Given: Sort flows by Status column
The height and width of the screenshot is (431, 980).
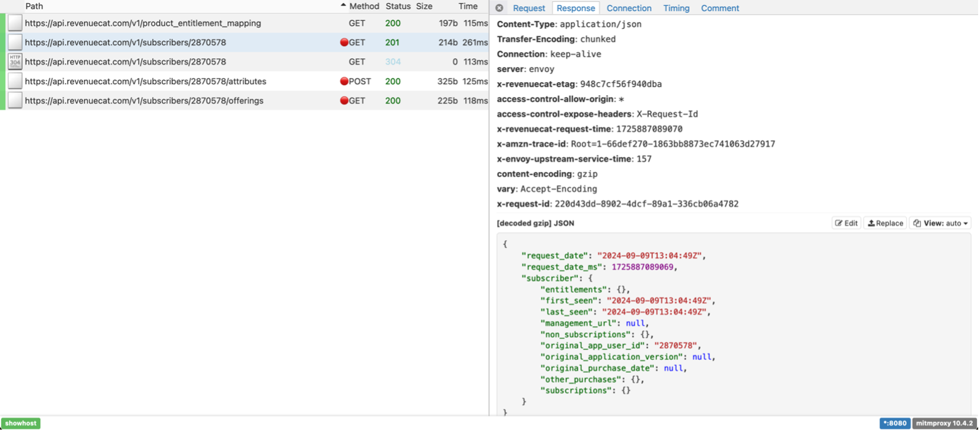Looking at the screenshot, I should [x=398, y=6].
